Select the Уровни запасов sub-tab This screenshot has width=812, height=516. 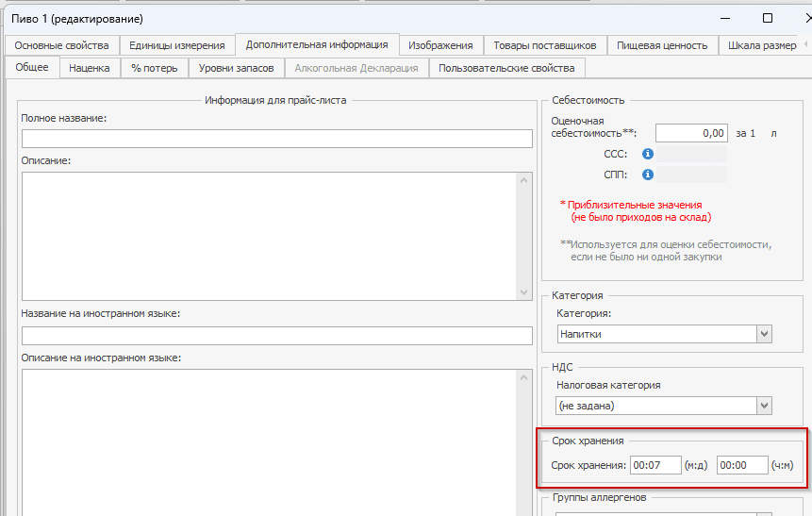236,68
